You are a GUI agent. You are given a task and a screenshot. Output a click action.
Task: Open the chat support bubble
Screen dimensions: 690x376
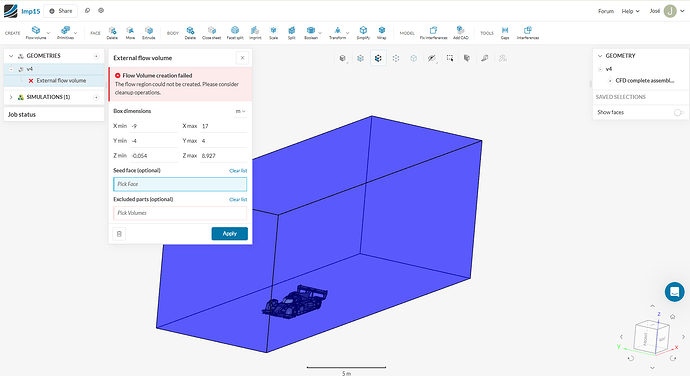(674, 291)
